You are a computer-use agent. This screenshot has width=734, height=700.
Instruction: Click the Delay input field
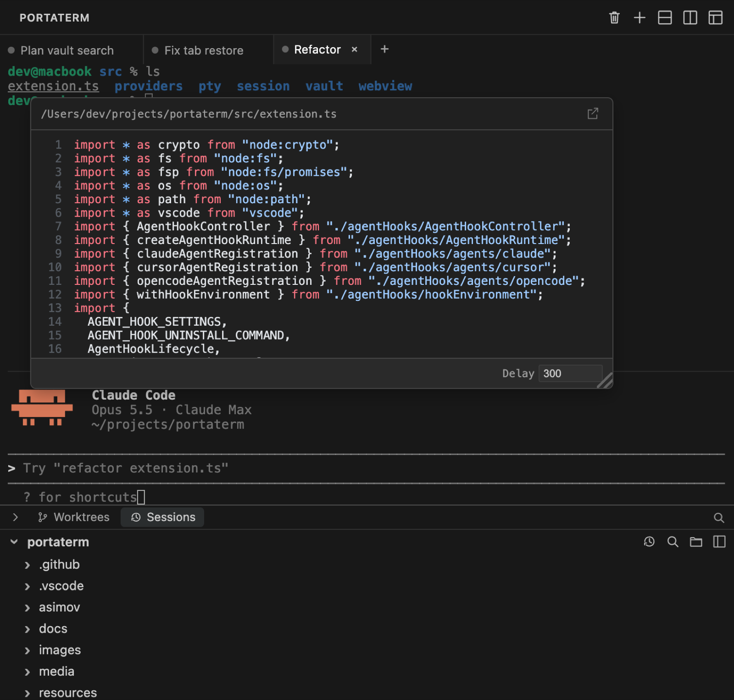point(570,373)
